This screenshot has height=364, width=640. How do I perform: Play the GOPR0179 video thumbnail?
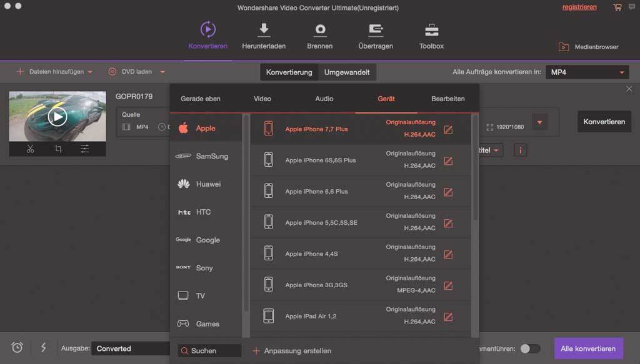click(57, 117)
